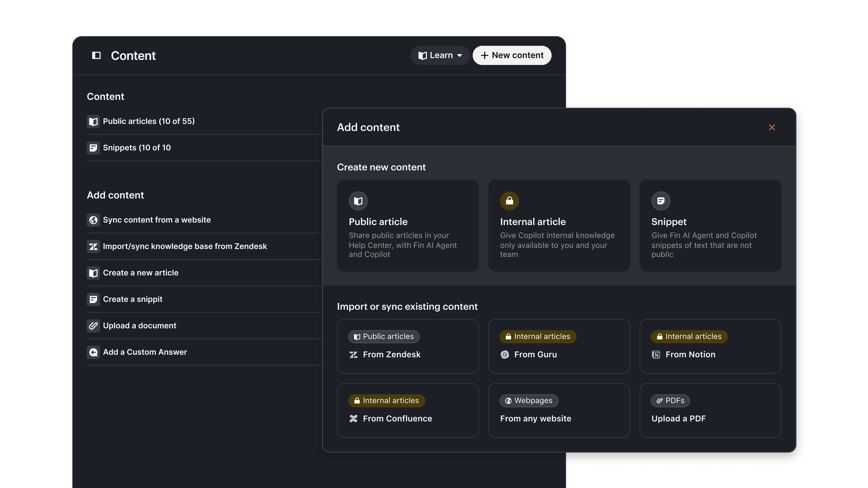Open the Learn dropdown menu
This screenshot has height=488, width=868.
440,55
